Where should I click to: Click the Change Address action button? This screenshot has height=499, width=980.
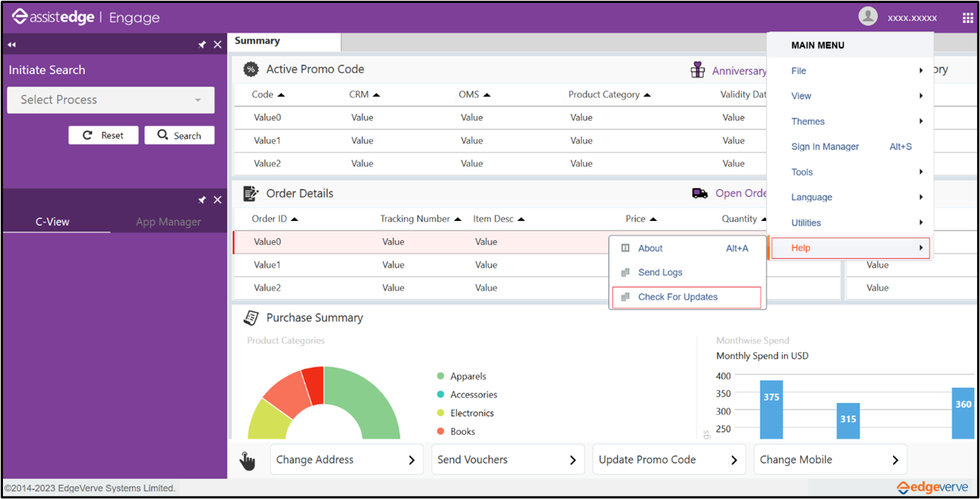pyautogui.click(x=346, y=460)
